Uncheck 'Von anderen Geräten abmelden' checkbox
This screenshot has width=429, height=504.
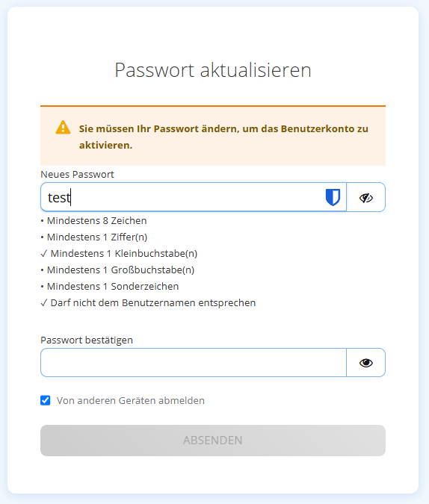(x=46, y=400)
